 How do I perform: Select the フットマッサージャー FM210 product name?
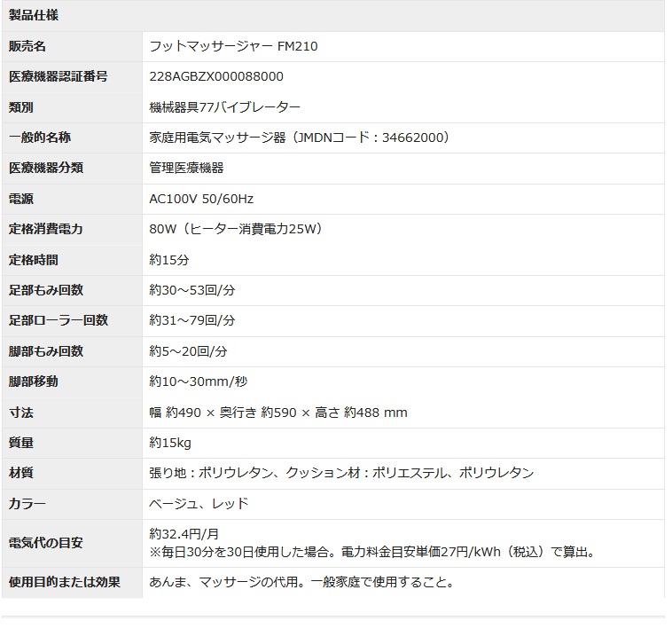tap(233, 46)
